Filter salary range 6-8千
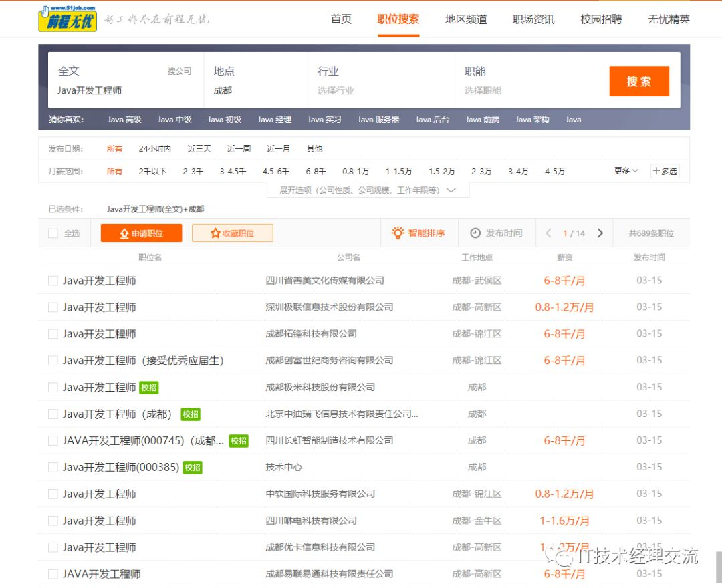The height and width of the screenshot is (588, 722). [316, 171]
